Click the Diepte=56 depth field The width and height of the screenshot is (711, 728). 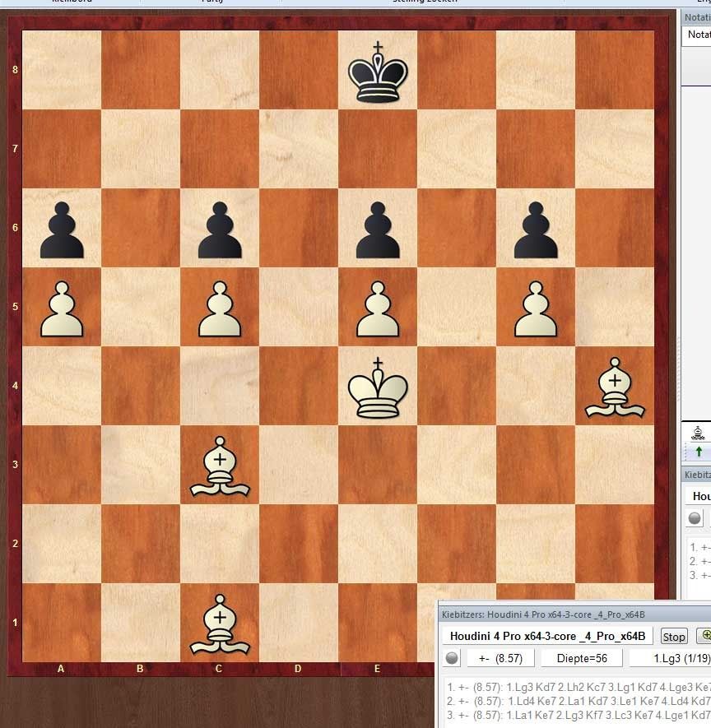coord(580,659)
